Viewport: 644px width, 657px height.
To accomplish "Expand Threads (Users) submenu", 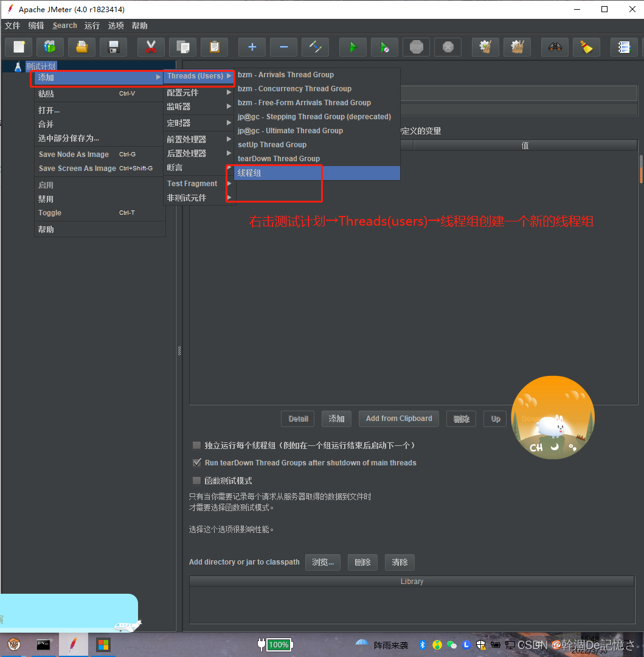I will pyautogui.click(x=199, y=76).
